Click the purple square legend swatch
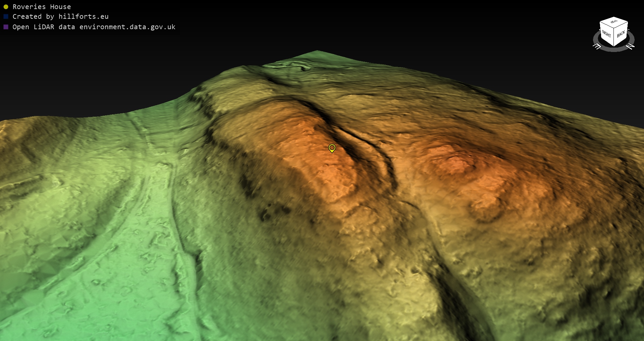This screenshot has width=644, height=341. point(6,27)
